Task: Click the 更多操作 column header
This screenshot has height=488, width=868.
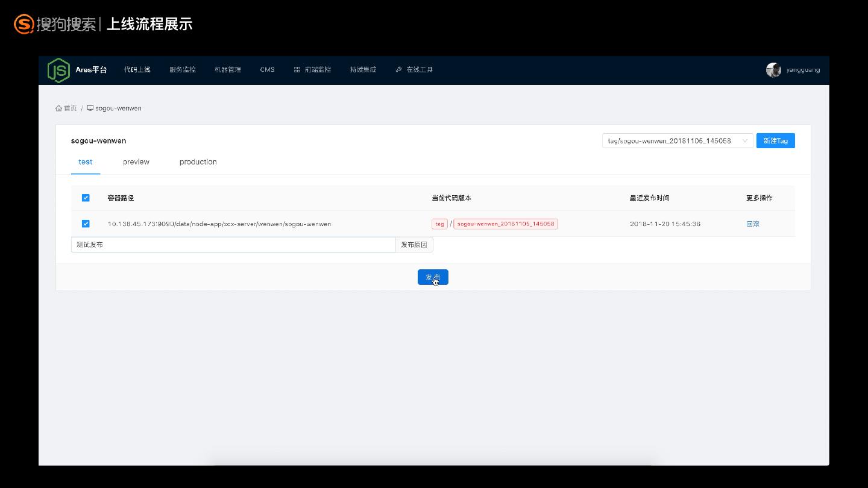Action: [759, 198]
